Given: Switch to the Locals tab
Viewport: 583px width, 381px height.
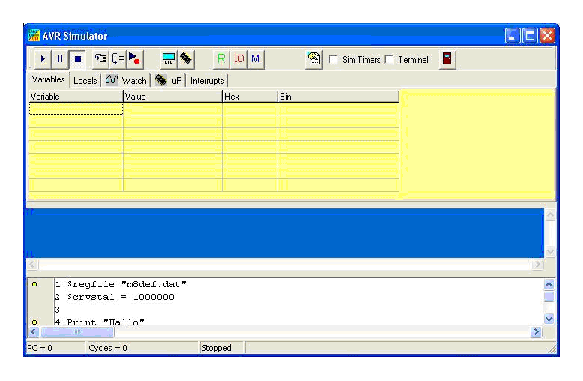Looking at the screenshot, I should [85, 81].
